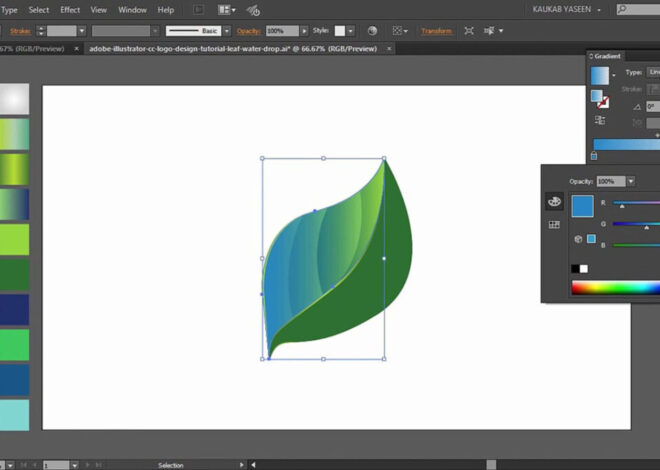Switch to Swatches grid mode icon

pos(554,225)
